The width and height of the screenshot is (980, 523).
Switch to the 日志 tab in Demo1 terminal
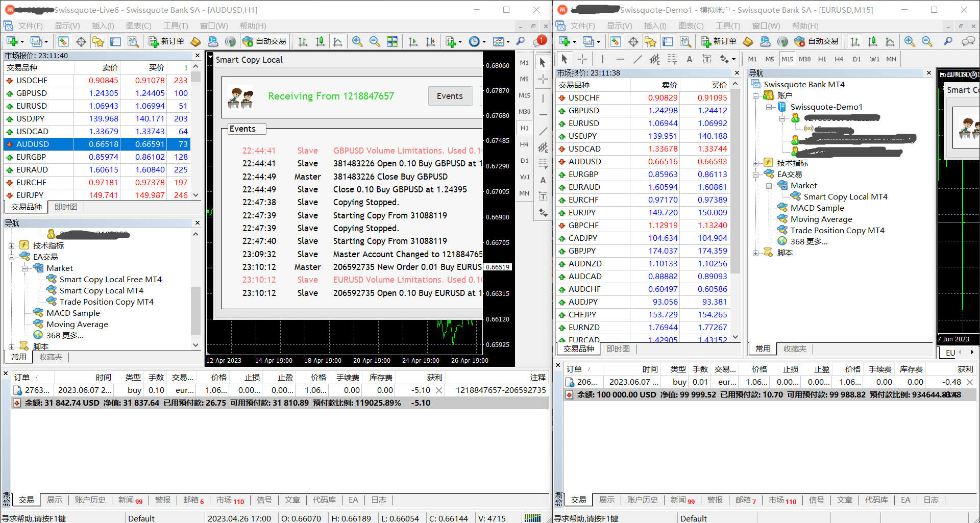(x=931, y=500)
